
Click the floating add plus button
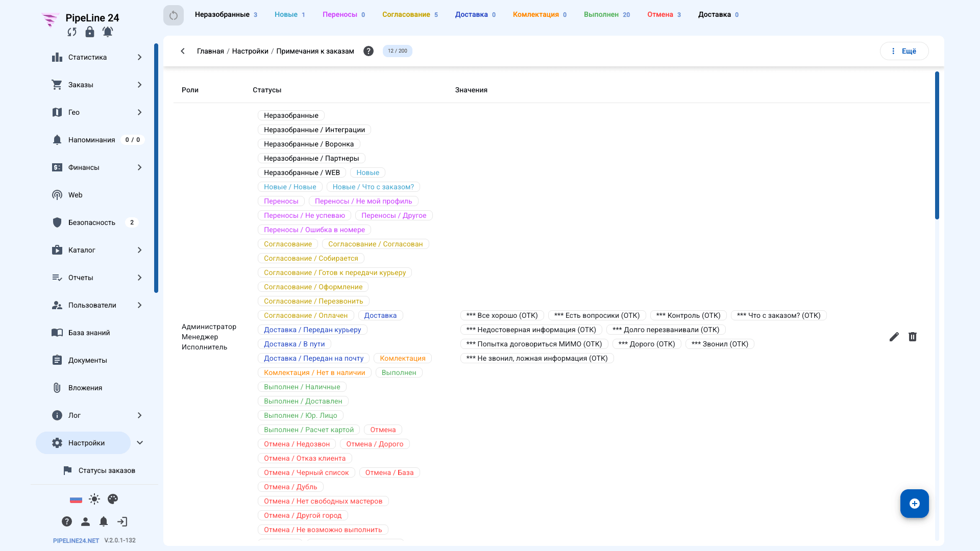tap(915, 504)
